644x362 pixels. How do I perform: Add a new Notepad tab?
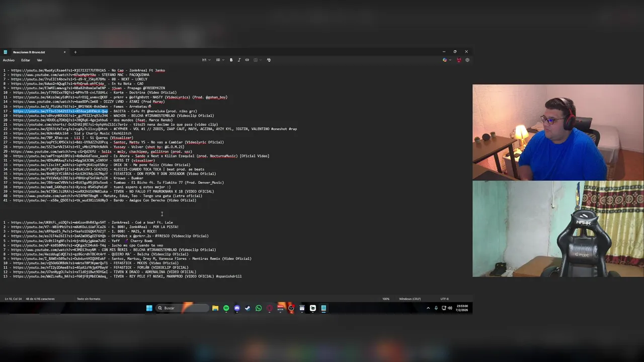click(x=75, y=52)
